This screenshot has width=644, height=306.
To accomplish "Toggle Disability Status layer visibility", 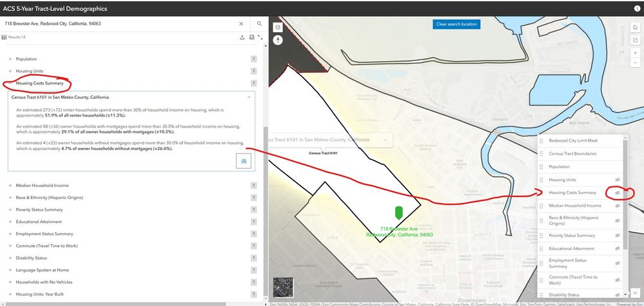I will tap(618, 295).
